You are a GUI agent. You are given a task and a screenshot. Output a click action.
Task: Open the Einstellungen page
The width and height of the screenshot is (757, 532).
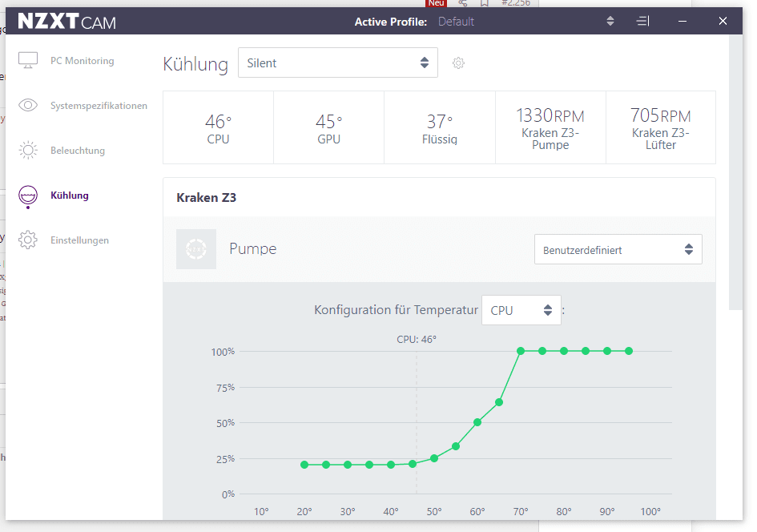coord(79,240)
